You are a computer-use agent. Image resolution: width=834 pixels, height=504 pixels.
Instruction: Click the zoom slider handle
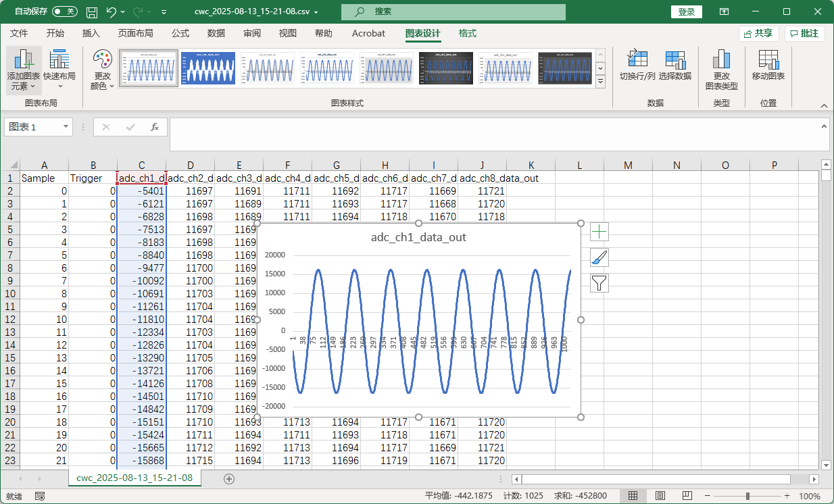click(747, 497)
